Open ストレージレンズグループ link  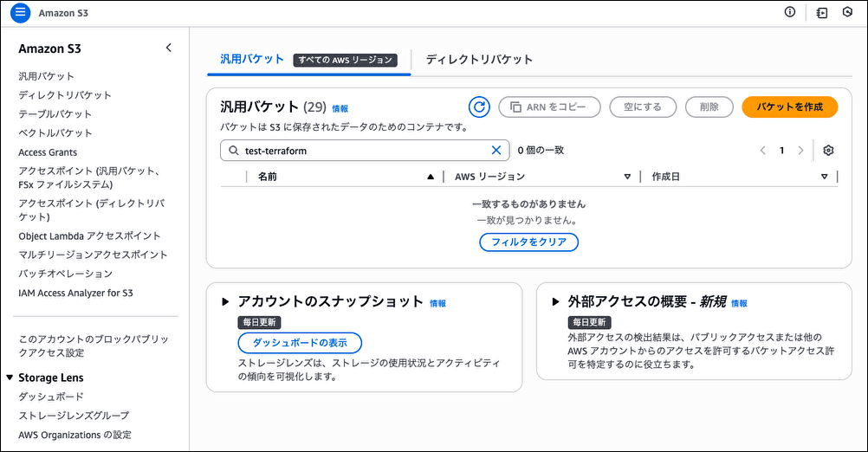point(74,416)
